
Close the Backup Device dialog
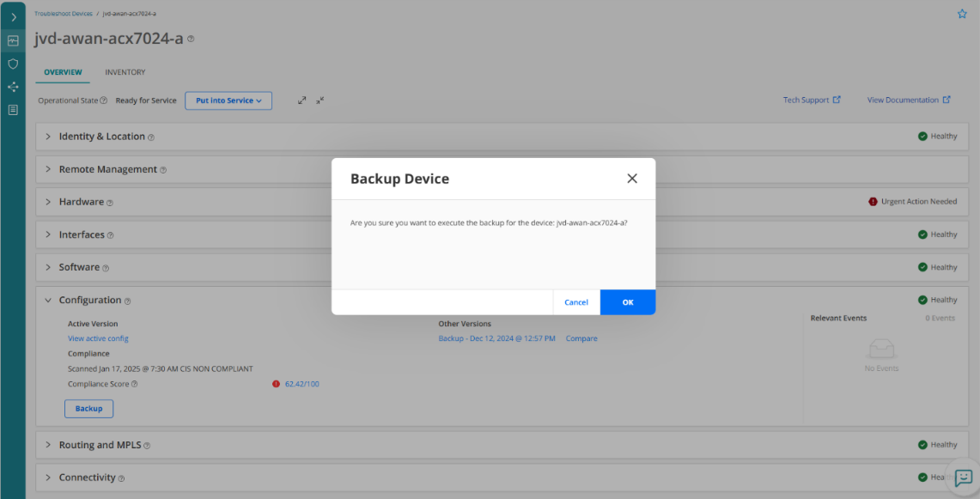pyautogui.click(x=632, y=179)
